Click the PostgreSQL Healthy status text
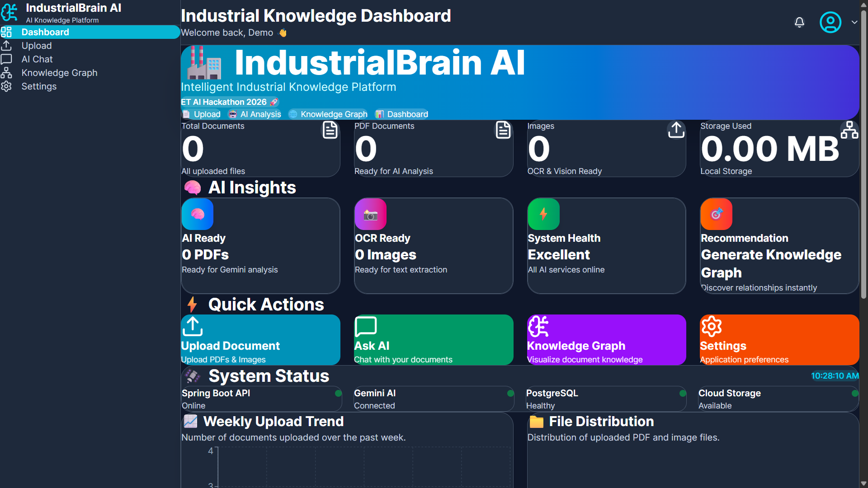The width and height of the screenshot is (868, 488). point(540,406)
